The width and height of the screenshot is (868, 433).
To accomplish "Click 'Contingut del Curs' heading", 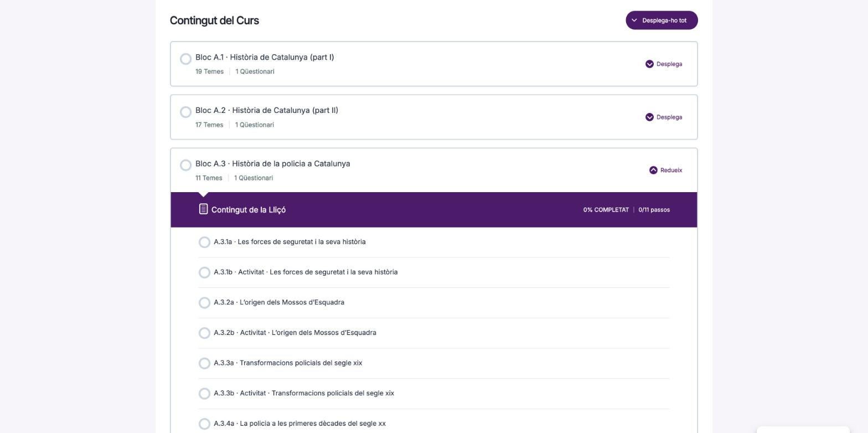I will point(214,20).
